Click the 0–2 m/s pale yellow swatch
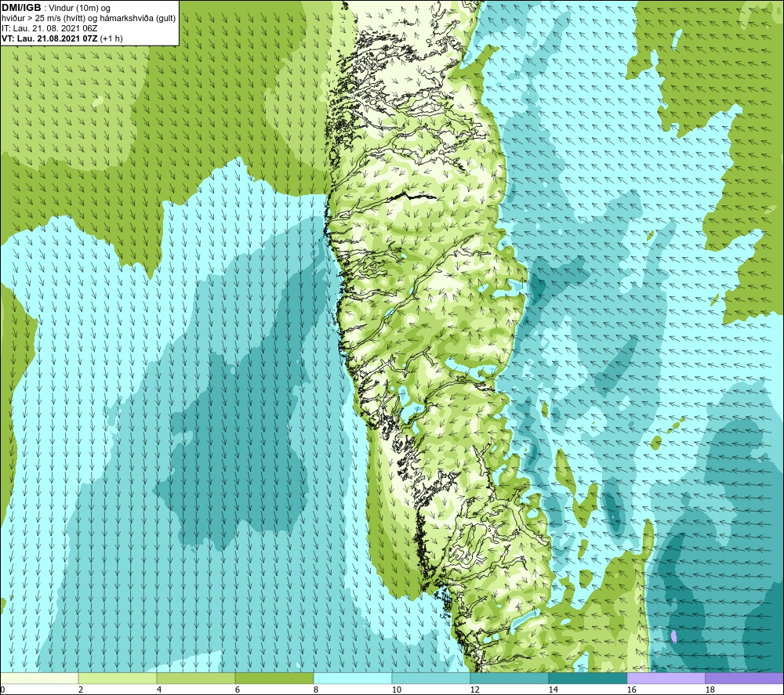The image size is (784, 695). point(39,679)
